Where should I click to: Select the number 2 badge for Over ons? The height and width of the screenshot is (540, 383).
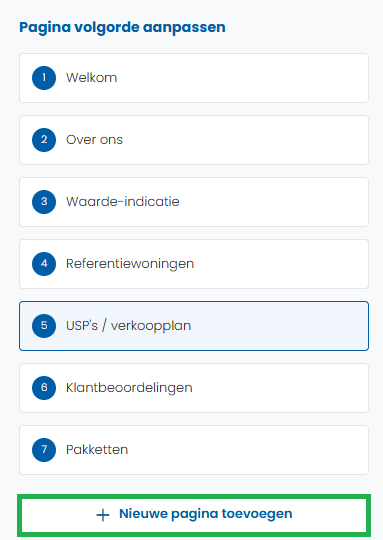pyautogui.click(x=44, y=140)
